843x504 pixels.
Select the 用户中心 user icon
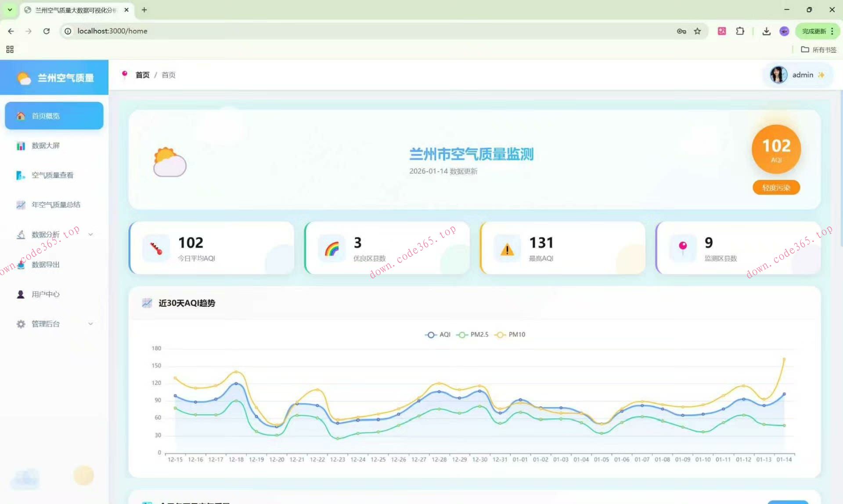pyautogui.click(x=21, y=294)
